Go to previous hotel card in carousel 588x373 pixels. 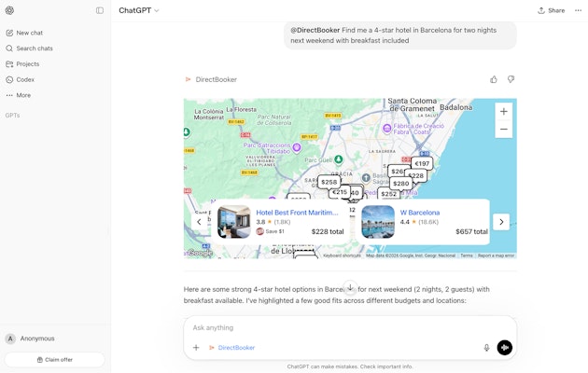[x=199, y=222]
